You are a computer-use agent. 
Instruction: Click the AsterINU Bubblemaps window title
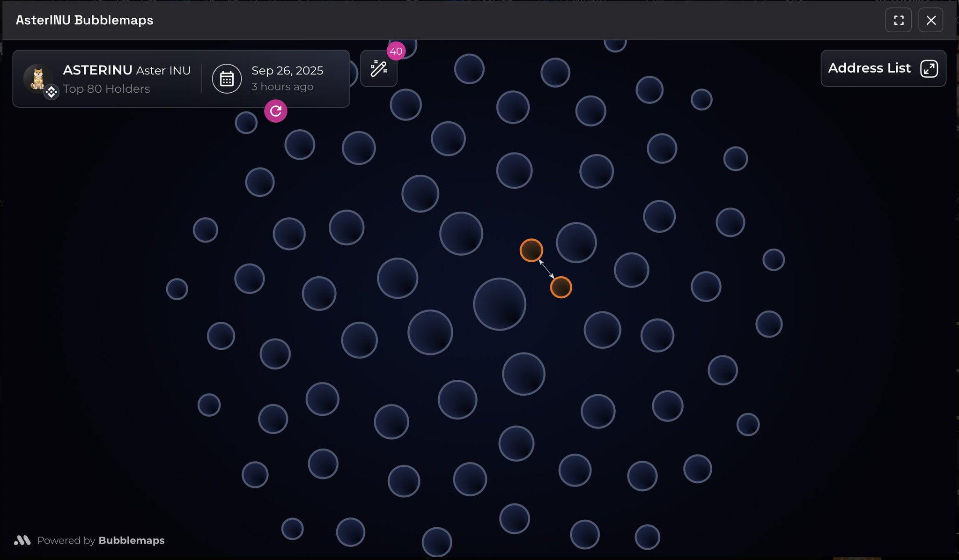84,20
